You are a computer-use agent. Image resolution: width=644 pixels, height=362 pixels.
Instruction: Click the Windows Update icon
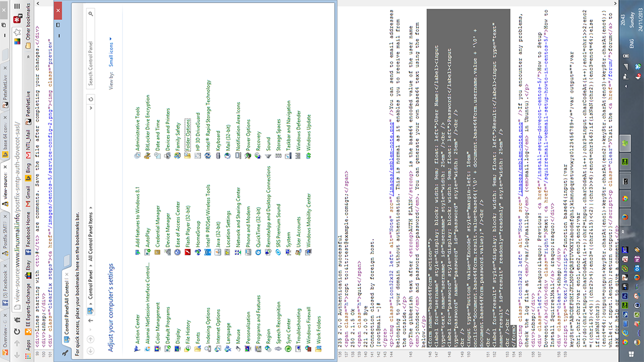[309, 156]
